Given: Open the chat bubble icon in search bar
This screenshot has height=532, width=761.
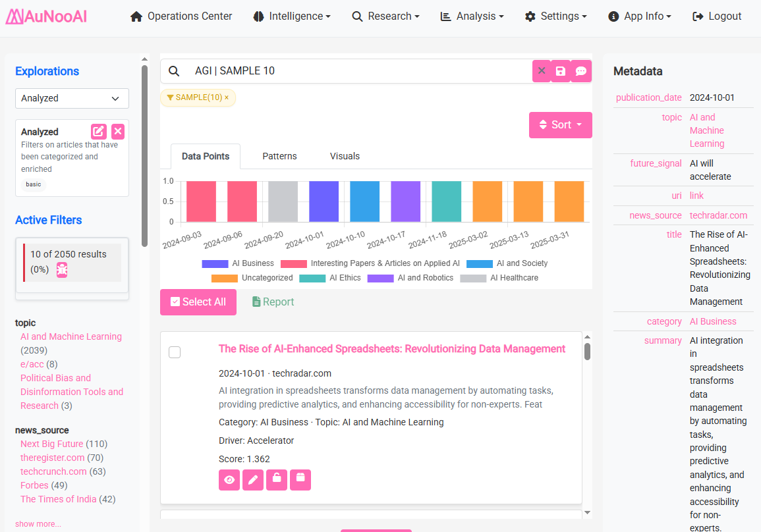Looking at the screenshot, I should [581, 71].
